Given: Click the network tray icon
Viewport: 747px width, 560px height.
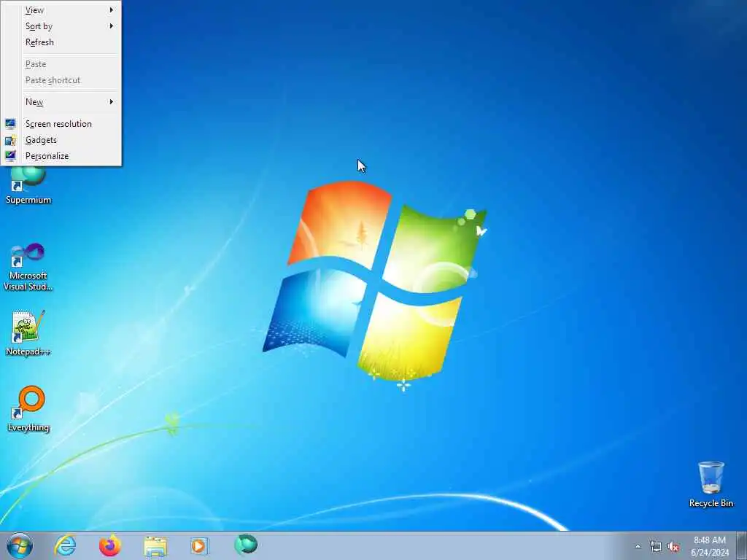Looking at the screenshot, I should [656, 546].
